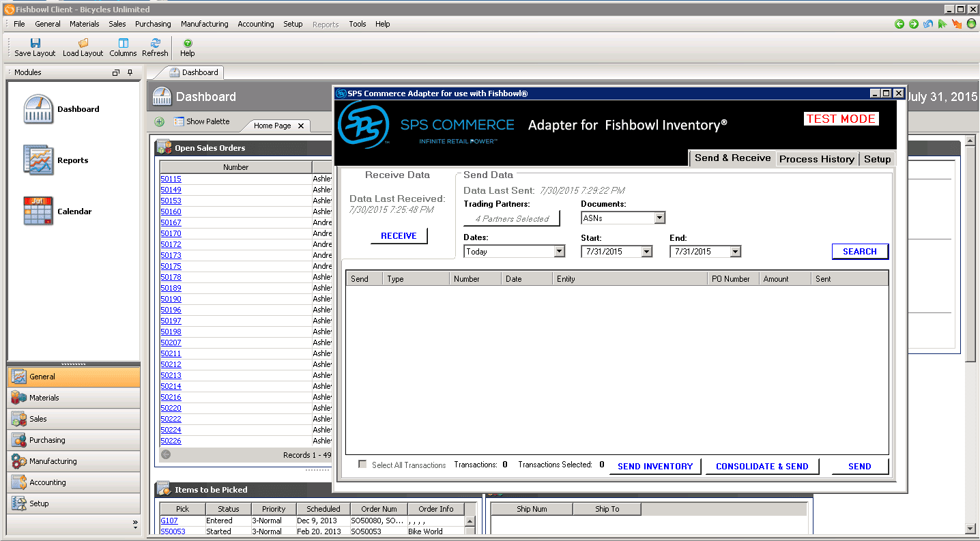Open the Tools menu
Screen dimensions: 980x541
tap(358, 24)
